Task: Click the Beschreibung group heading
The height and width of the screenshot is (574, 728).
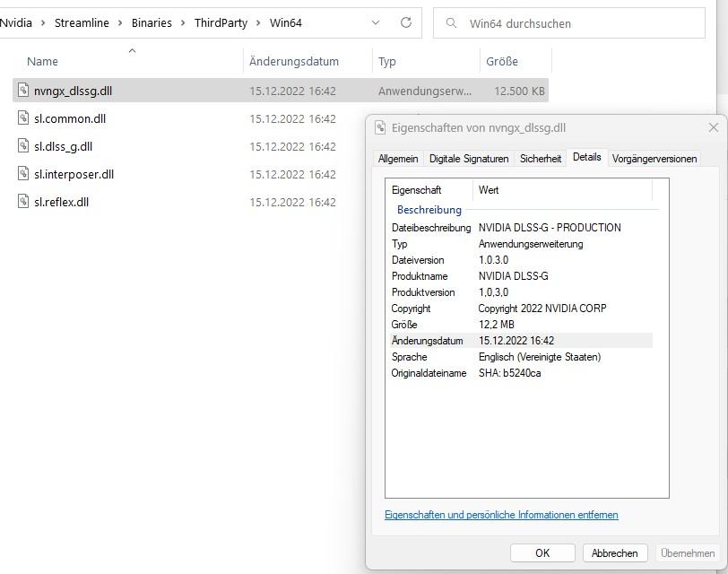Action: pyautogui.click(x=429, y=210)
